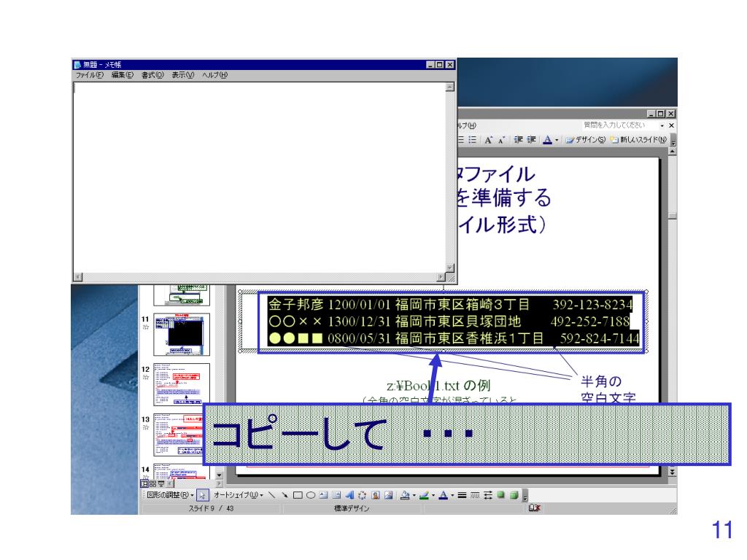Show more formatting toolbar options
The image size is (747, 560).
click(x=673, y=141)
